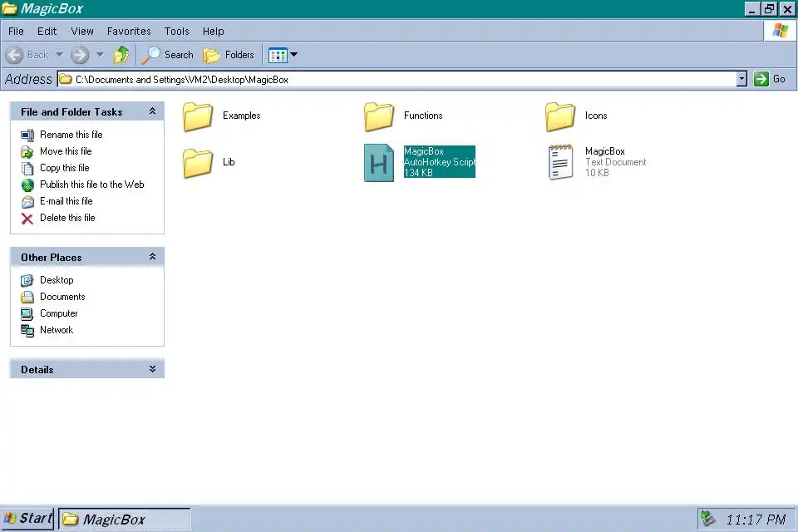The height and width of the screenshot is (532, 798).
Task: Open the View menu
Action: click(x=82, y=31)
